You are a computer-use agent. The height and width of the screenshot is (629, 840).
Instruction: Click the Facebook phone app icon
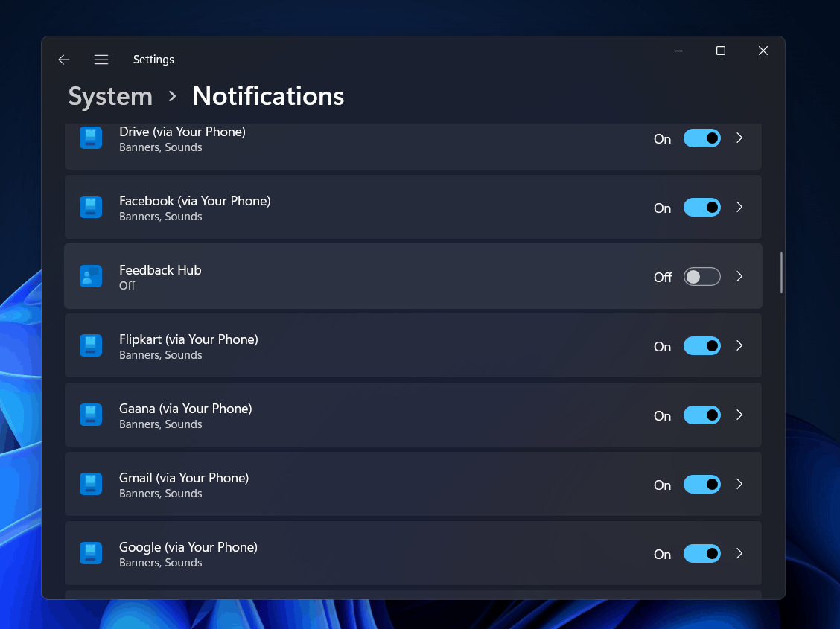(91, 207)
